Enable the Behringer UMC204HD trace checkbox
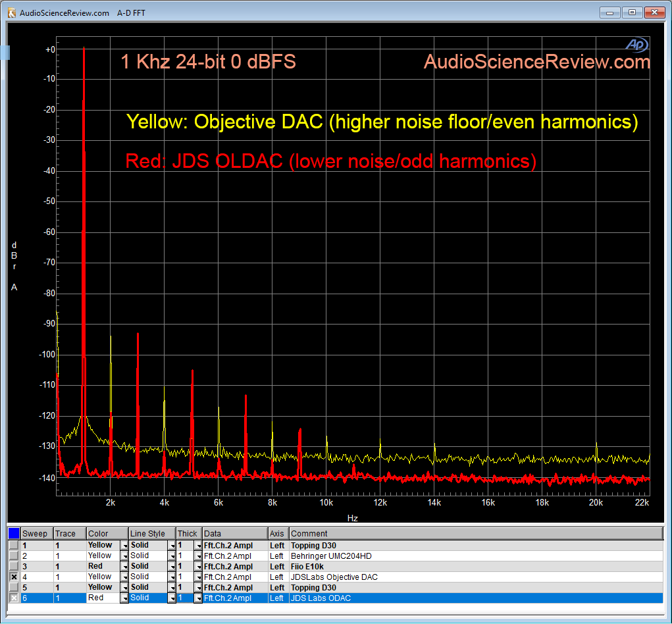This screenshot has width=672, height=624. click(14, 556)
